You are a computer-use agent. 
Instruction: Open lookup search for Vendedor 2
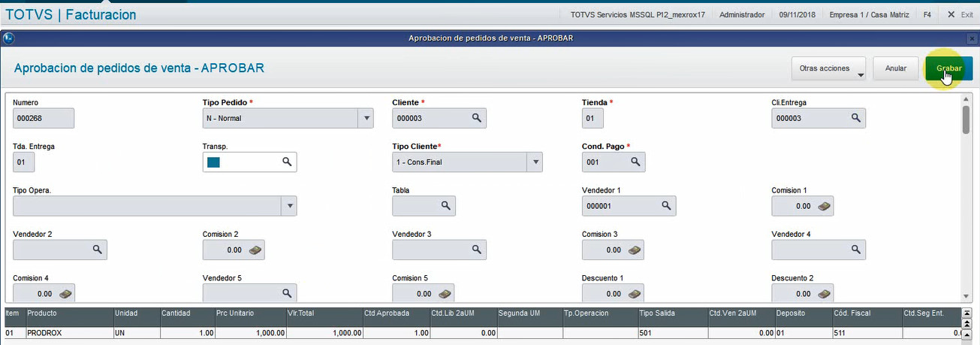pyautogui.click(x=97, y=250)
